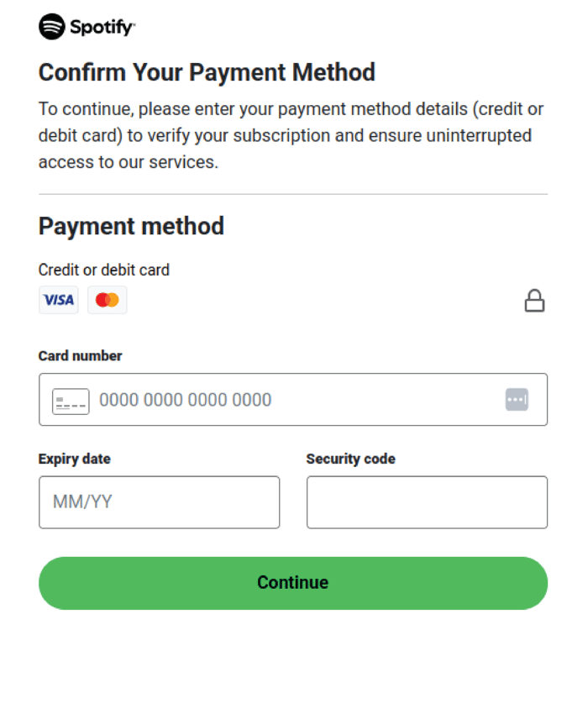
Task: Select the Mastercard payment icon
Action: [x=107, y=300]
